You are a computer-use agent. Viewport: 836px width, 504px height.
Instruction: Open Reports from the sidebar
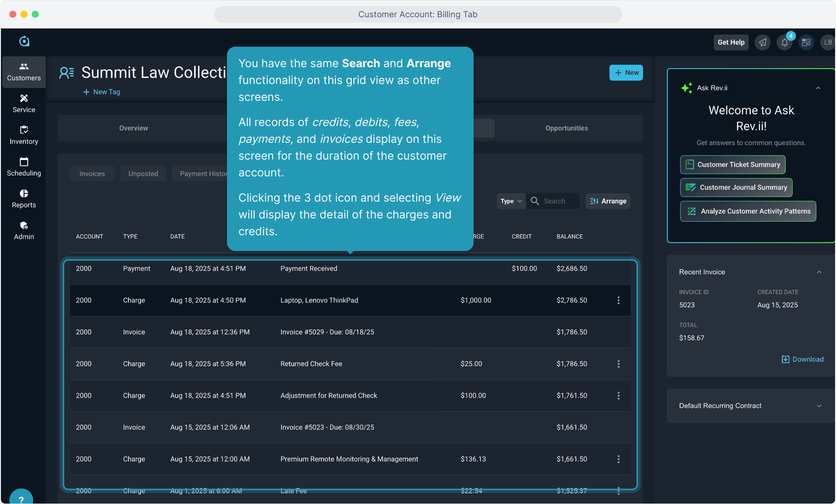pyautogui.click(x=24, y=199)
